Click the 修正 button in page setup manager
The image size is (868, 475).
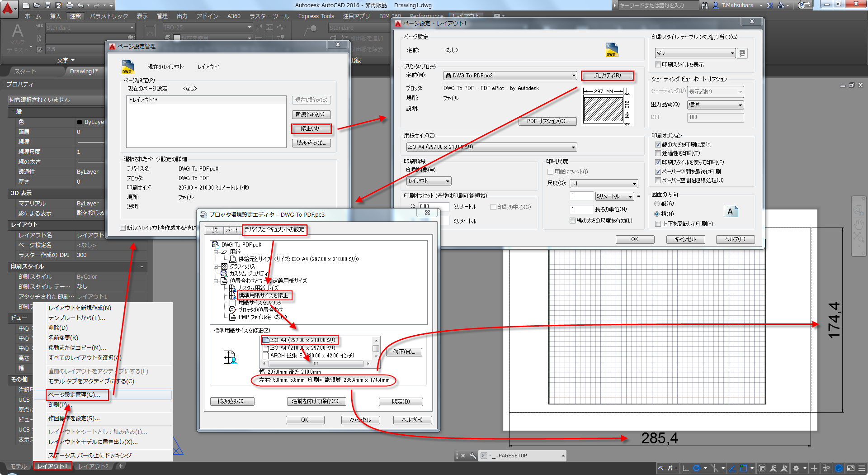coord(311,128)
